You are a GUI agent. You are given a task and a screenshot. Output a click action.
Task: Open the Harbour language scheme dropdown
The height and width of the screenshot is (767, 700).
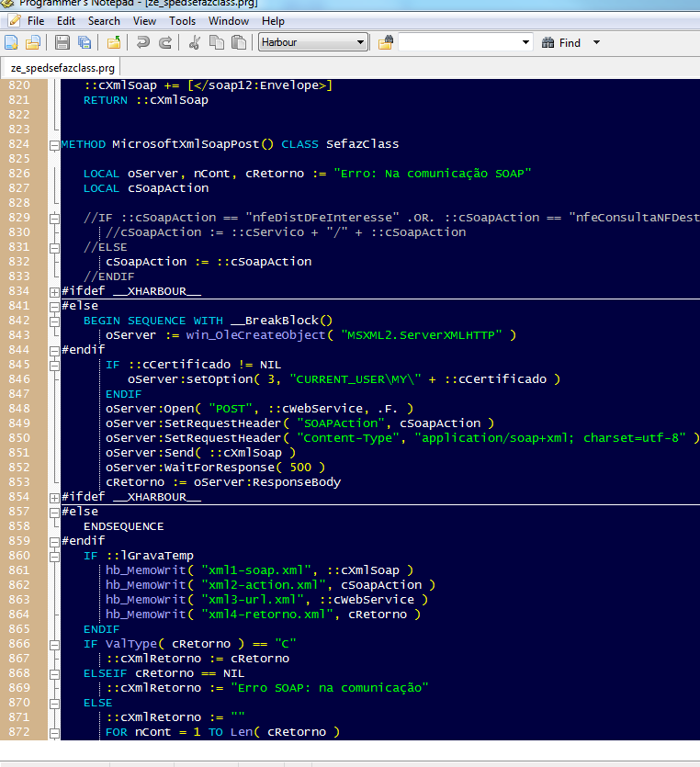point(360,42)
